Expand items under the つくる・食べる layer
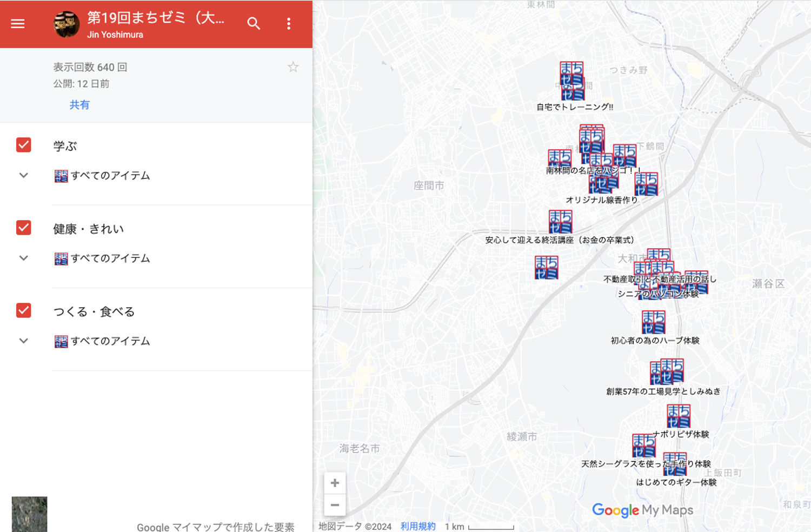Screen dimensions: 811x532 pyautogui.click(x=24, y=341)
